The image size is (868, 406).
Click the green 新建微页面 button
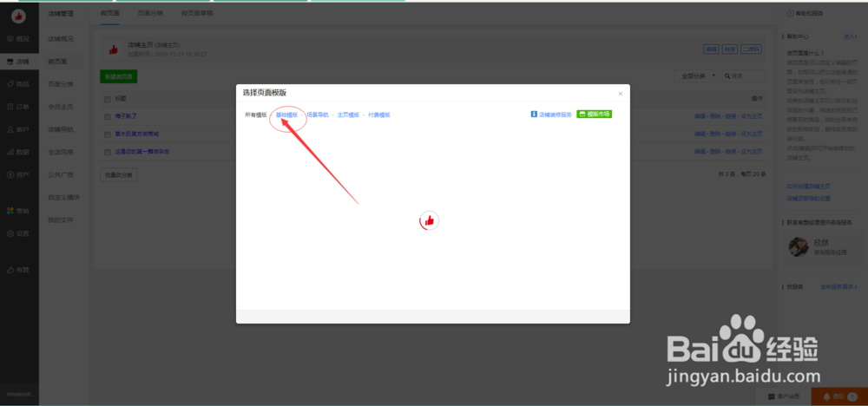[x=118, y=77]
